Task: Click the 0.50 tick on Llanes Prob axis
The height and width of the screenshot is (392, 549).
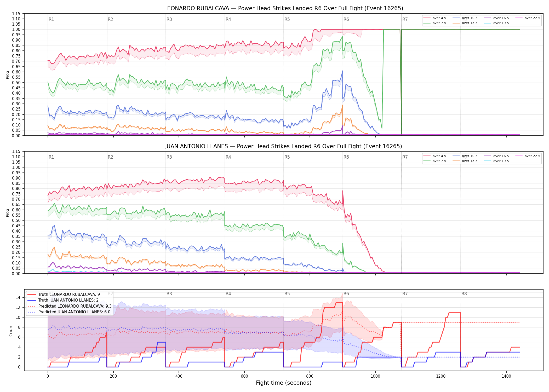Action: point(16,220)
